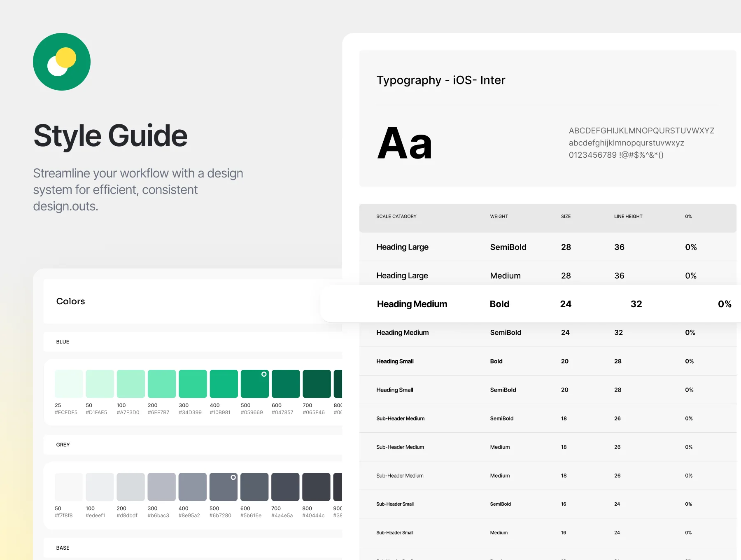This screenshot has height=560, width=741.
Task: Select the grey 500 swatch
Action: (224, 487)
